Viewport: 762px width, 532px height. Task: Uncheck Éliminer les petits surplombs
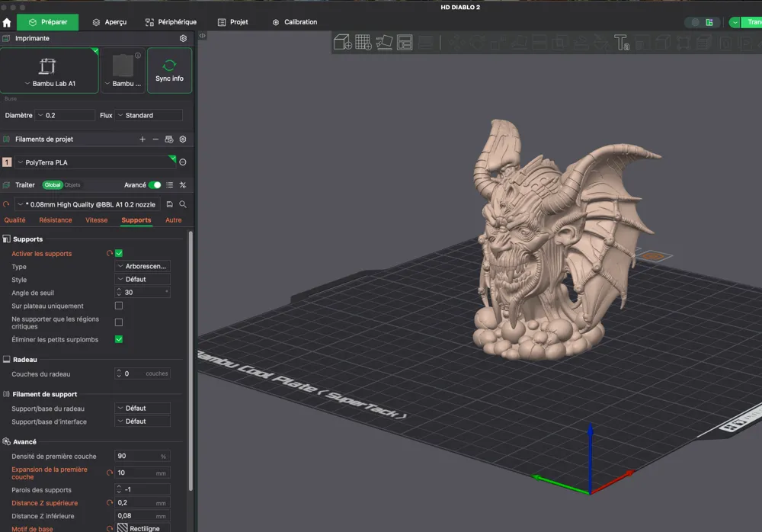[119, 339]
